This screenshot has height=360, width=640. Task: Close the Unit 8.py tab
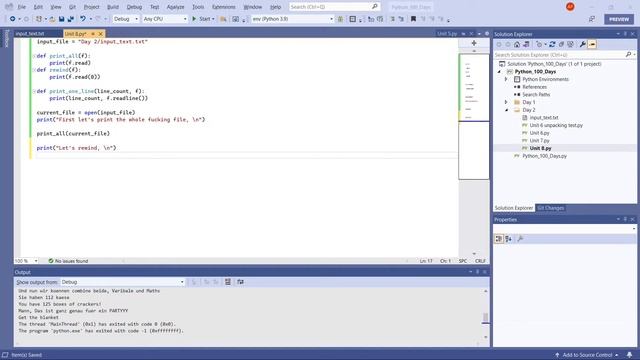(100, 34)
